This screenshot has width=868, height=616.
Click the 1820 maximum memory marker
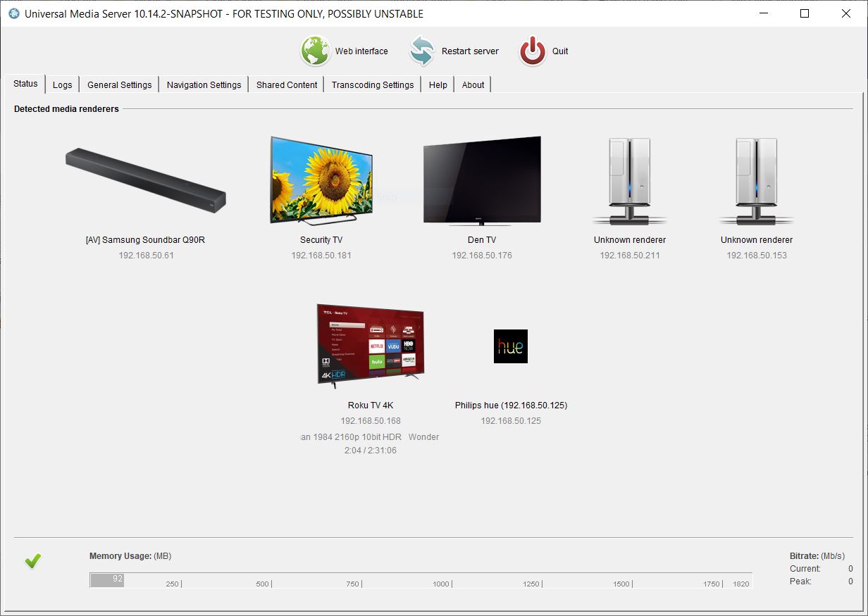pos(740,584)
